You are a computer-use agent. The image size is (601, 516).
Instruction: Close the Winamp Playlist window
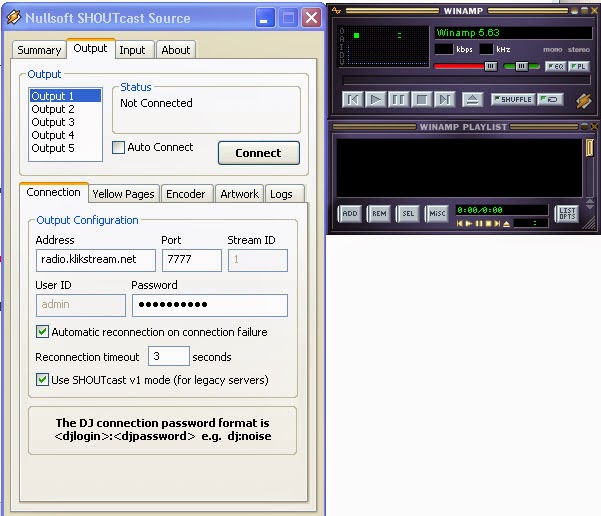tap(594, 127)
